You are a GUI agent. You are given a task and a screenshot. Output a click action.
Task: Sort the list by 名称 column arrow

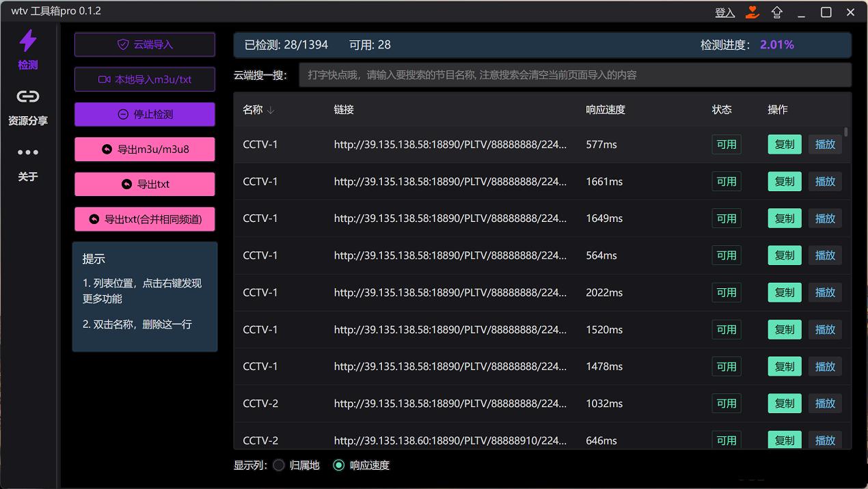[x=271, y=110]
